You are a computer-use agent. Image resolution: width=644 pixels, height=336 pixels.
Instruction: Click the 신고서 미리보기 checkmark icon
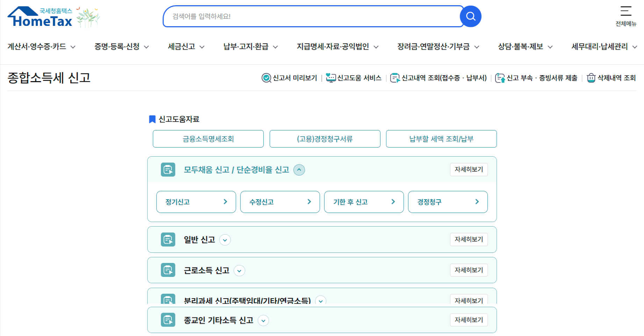coord(266,78)
